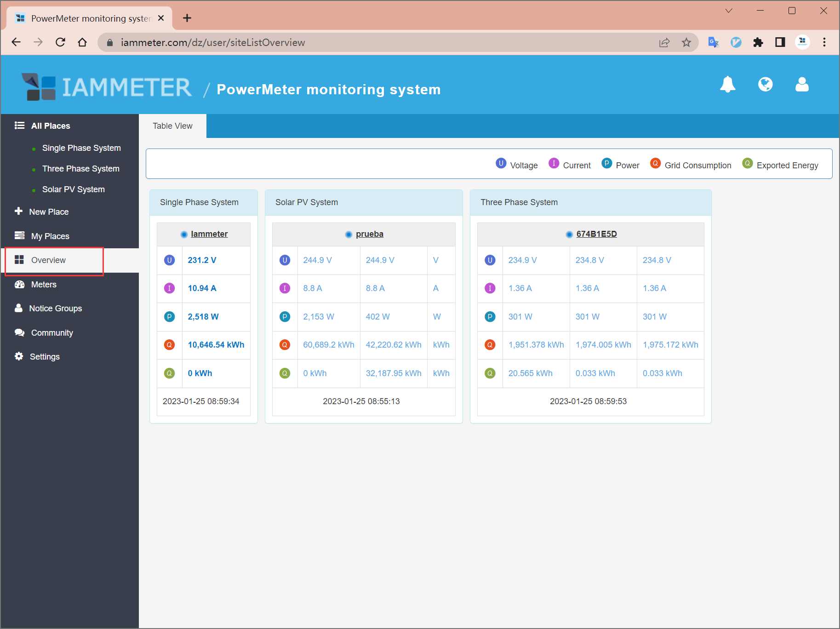The height and width of the screenshot is (629, 840).
Task: Open the prueba site link
Action: [369, 234]
